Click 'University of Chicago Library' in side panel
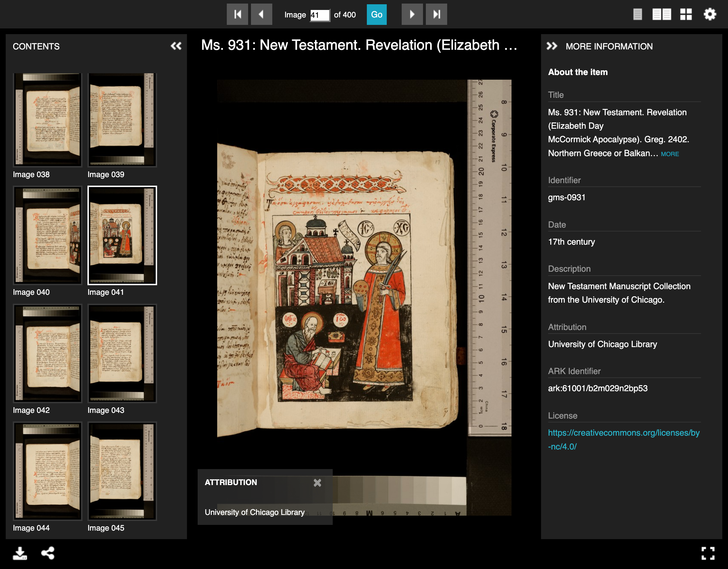 click(x=602, y=344)
